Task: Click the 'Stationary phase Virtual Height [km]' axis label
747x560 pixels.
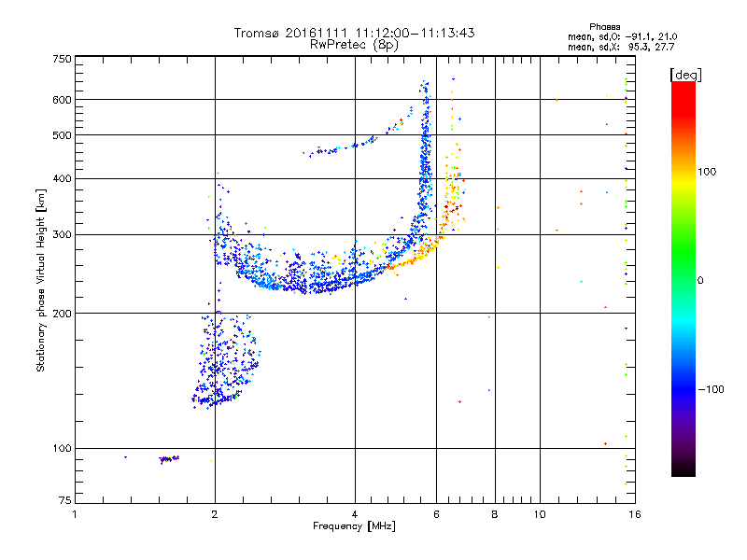Action: coord(41,280)
